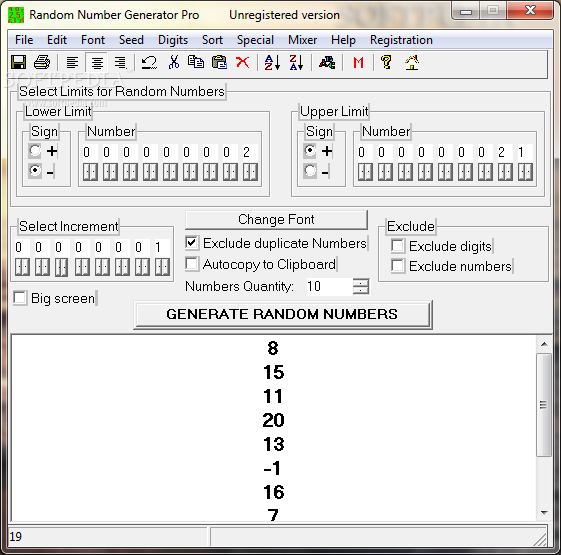
Task: Click the Paste clipboard icon
Action: click(x=219, y=62)
